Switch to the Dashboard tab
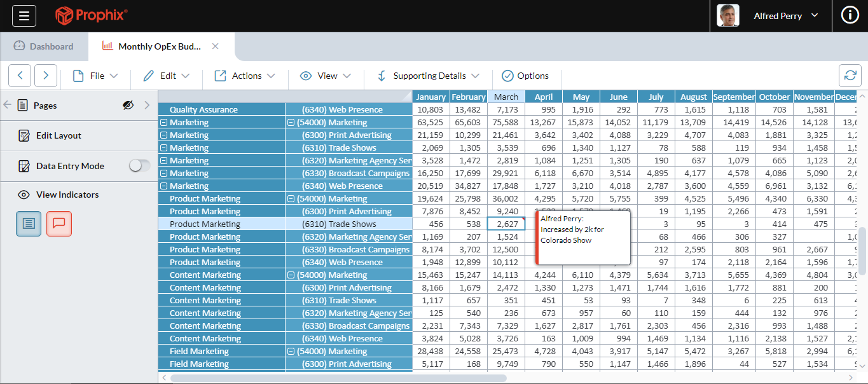Viewport: 868px width, 384px height. click(43, 46)
